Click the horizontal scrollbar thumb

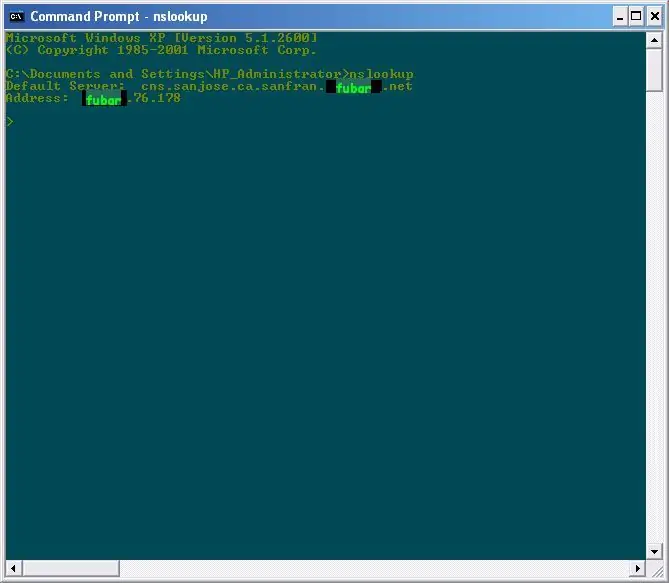(x=71, y=568)
